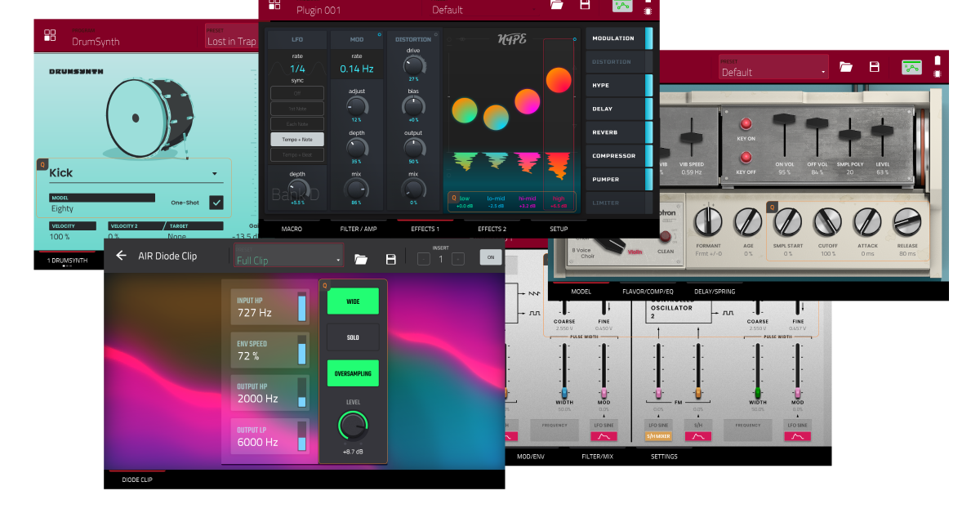Image resolution: width=980 pixels, height=513 pixels.
Task: Select the Off sync option under LFO
Action: click(297, 93)
